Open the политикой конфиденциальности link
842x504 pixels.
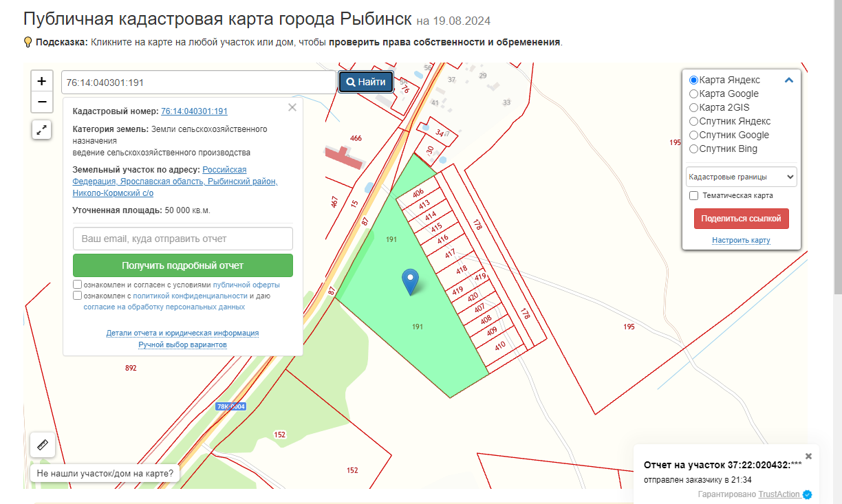191,296
